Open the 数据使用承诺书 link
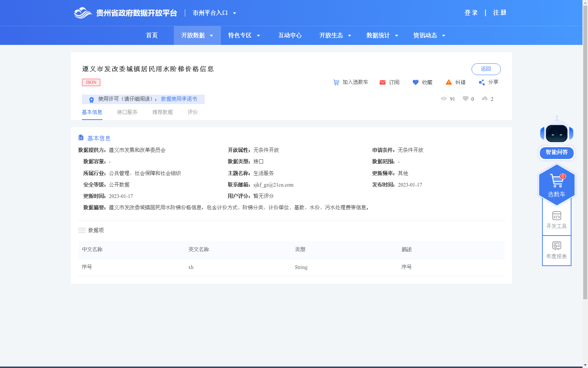The image size is (588, 368). 179,99
